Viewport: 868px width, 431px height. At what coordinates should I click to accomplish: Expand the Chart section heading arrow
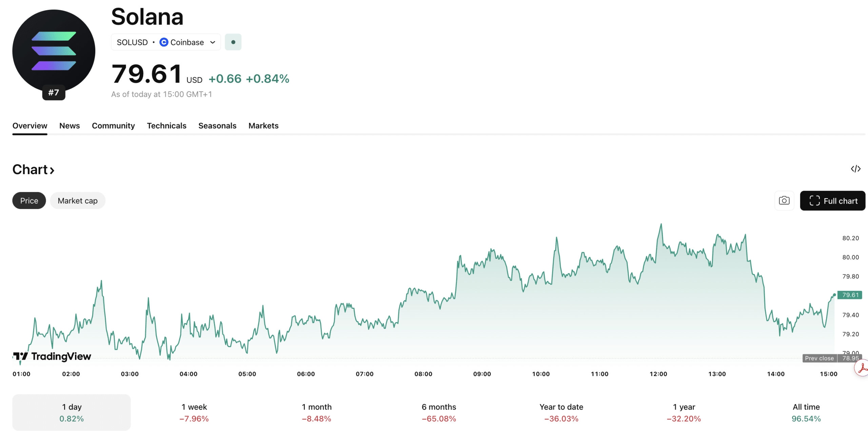coord(52,170)
